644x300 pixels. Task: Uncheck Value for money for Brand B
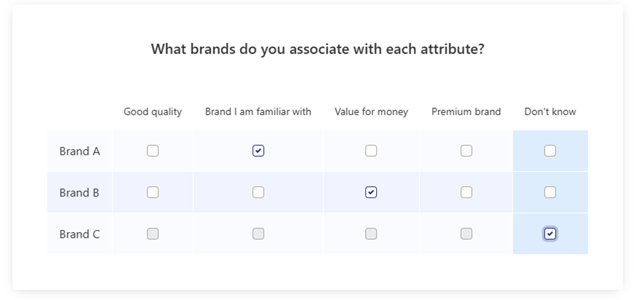pyautogui.click(x=371, y=192)
